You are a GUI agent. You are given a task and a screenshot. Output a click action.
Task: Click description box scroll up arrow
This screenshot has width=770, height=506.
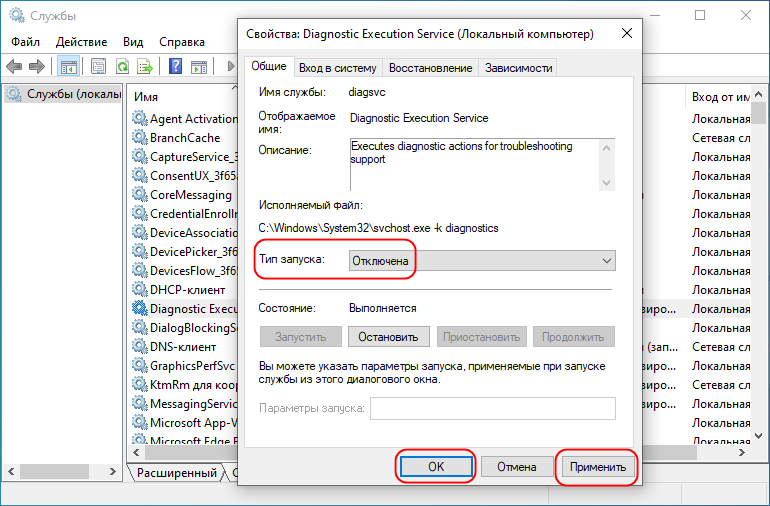pos(607,147)
